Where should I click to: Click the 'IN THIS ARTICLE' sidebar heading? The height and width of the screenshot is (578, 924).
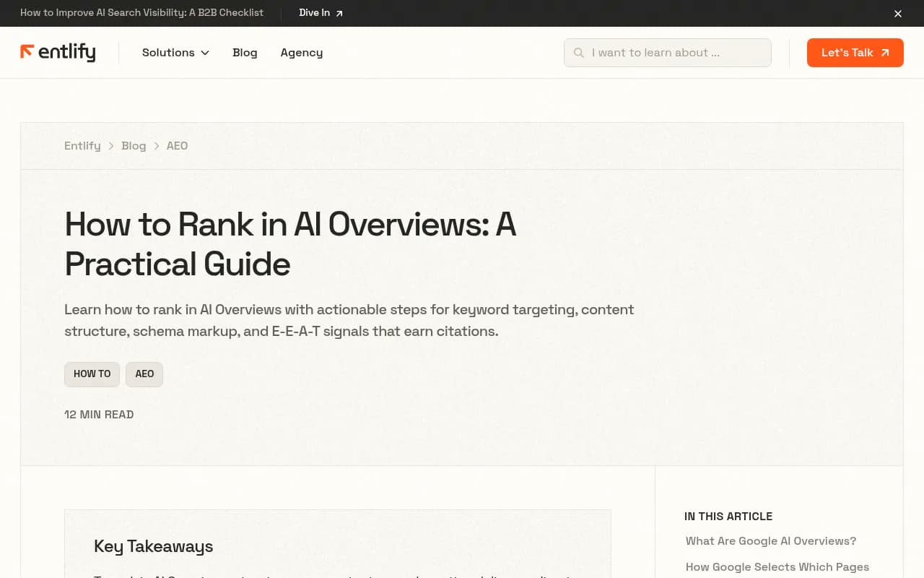point(728,517)
